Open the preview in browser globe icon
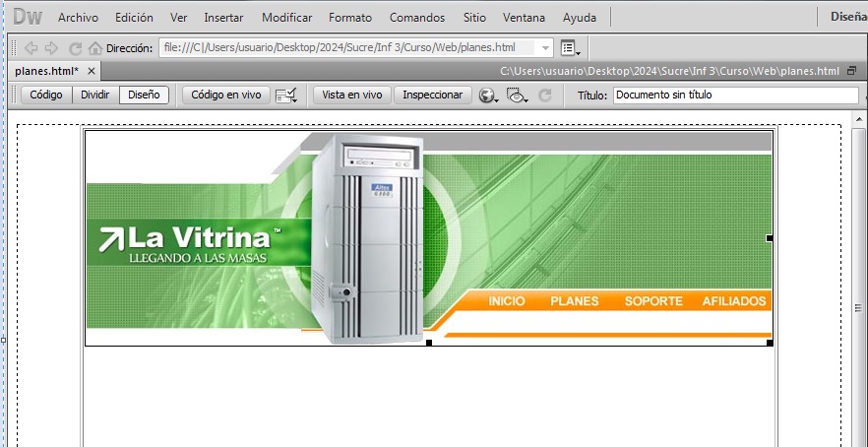 point(488,95)
